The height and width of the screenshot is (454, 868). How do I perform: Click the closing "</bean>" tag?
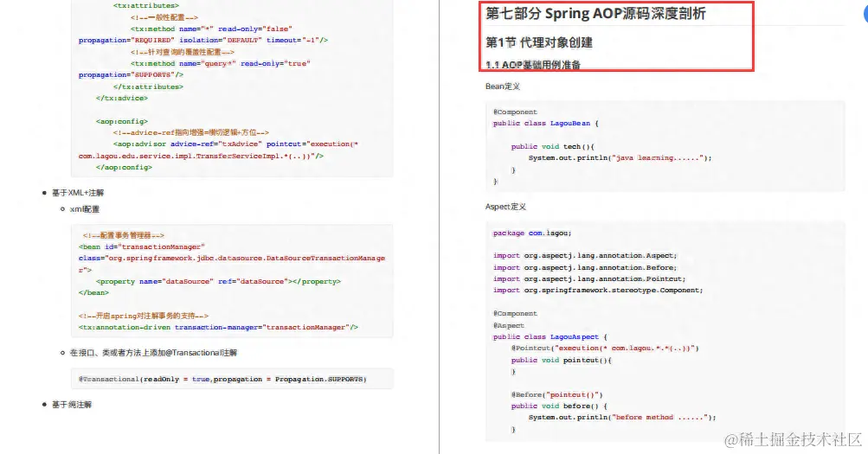click(93, 293)
